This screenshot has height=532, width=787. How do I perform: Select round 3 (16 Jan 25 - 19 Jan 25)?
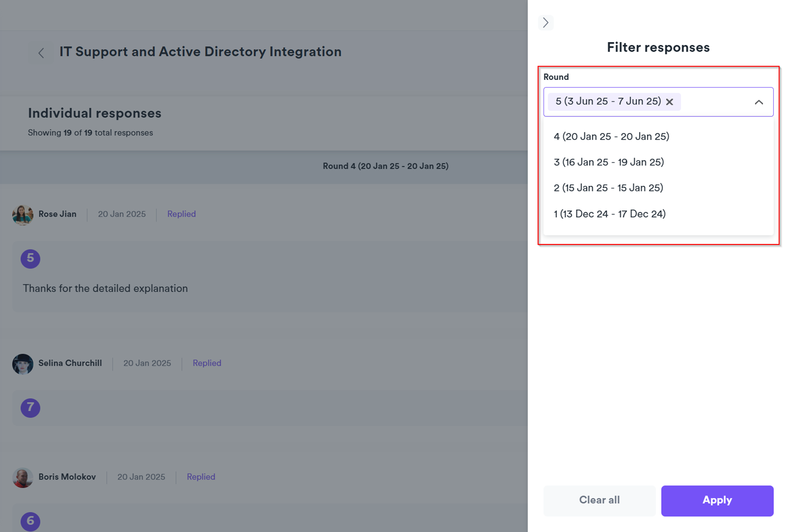pos(609,162)
